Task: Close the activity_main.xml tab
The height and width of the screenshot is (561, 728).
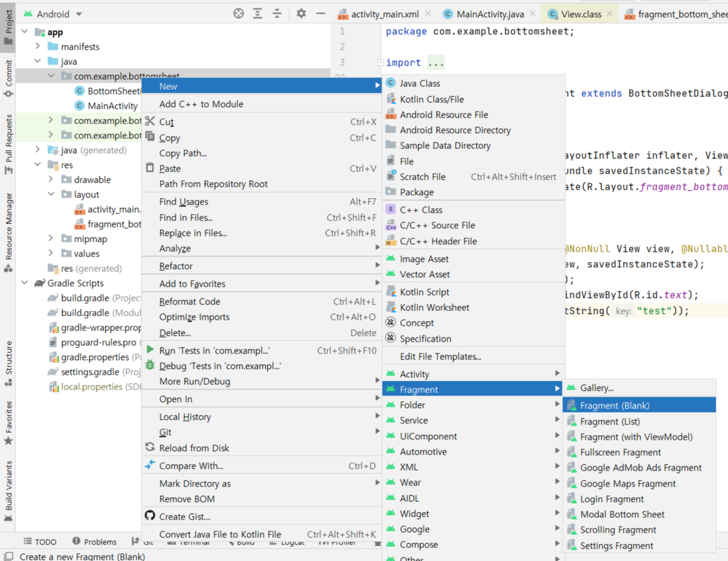Action: click(428, 14)
